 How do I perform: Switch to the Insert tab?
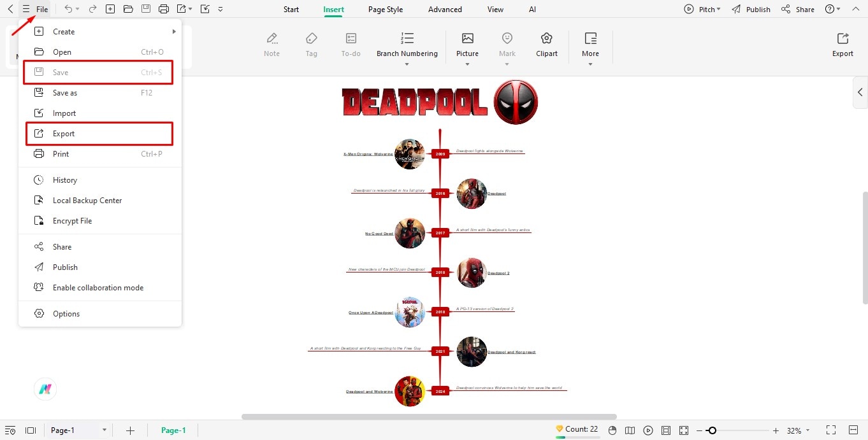tap(333, 10)
